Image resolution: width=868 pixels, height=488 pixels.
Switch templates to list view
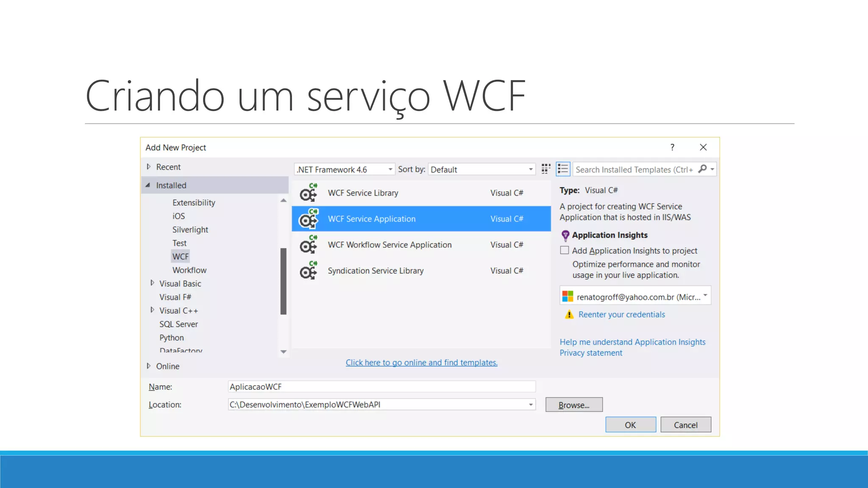(x=563, y=169)
